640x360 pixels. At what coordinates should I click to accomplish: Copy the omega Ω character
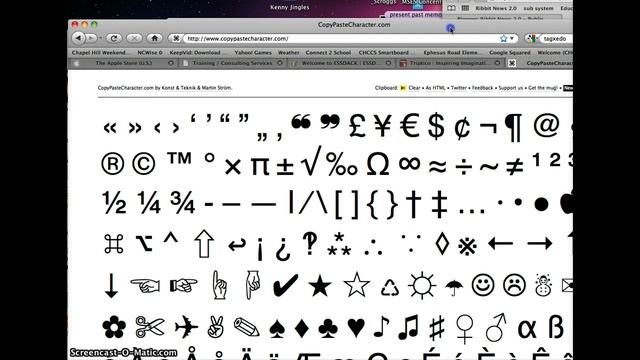click(378, 164)
